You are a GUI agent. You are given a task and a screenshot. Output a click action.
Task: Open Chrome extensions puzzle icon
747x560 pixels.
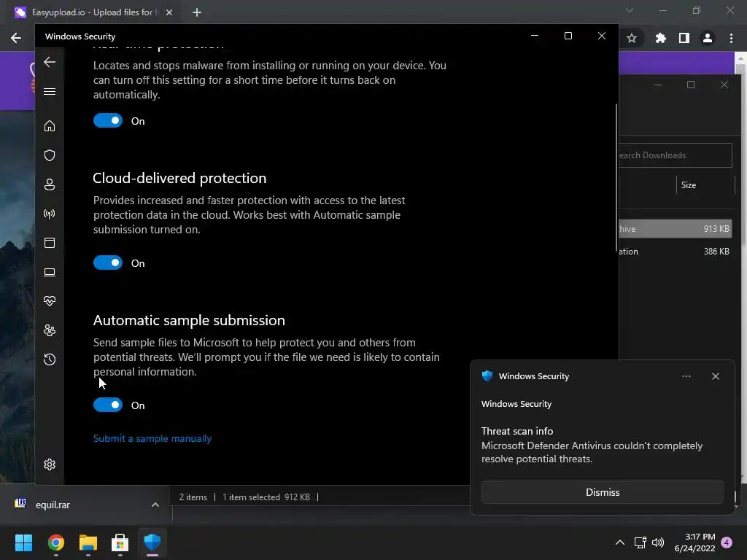pyautogui.click(x=660, y=38)
